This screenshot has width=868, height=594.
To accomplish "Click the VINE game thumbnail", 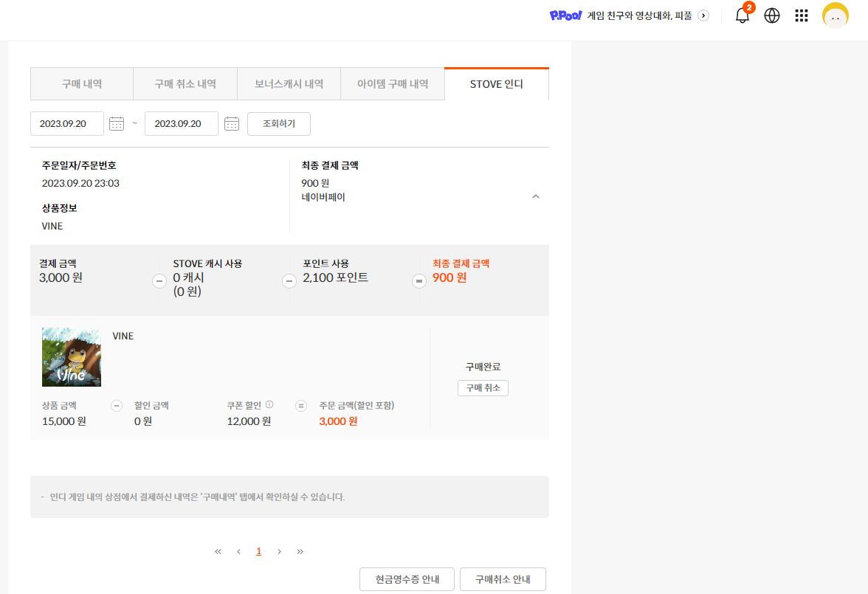I will pyautogui.click(x=72, y=357).
